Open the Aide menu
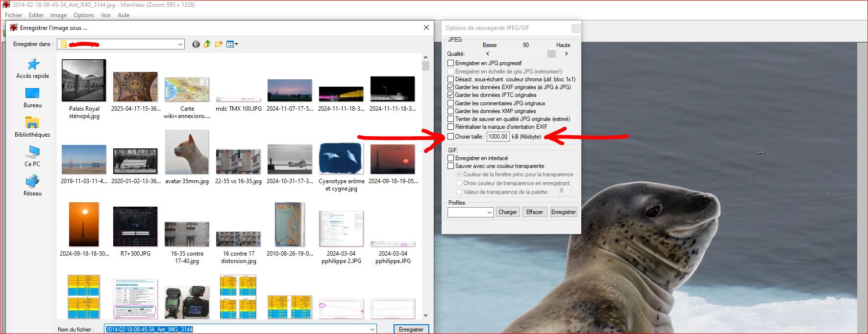The image size is (868, 334). pos(124,15)
